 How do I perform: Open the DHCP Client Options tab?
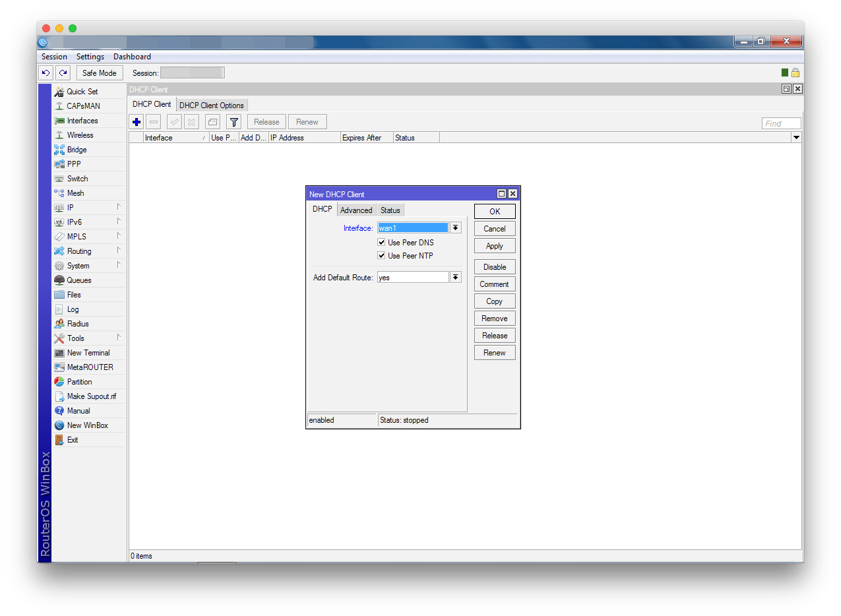tap(212, 106)
